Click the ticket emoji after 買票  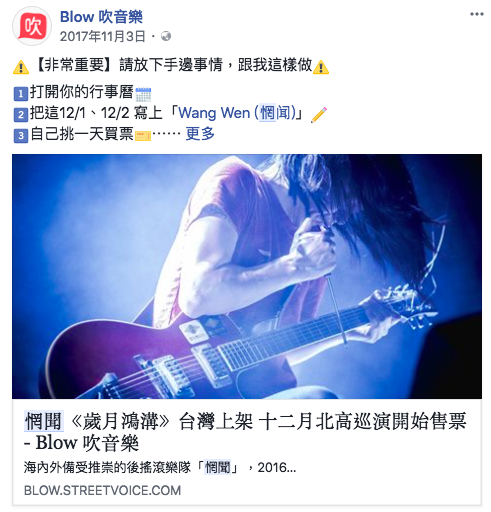(143, 136)
